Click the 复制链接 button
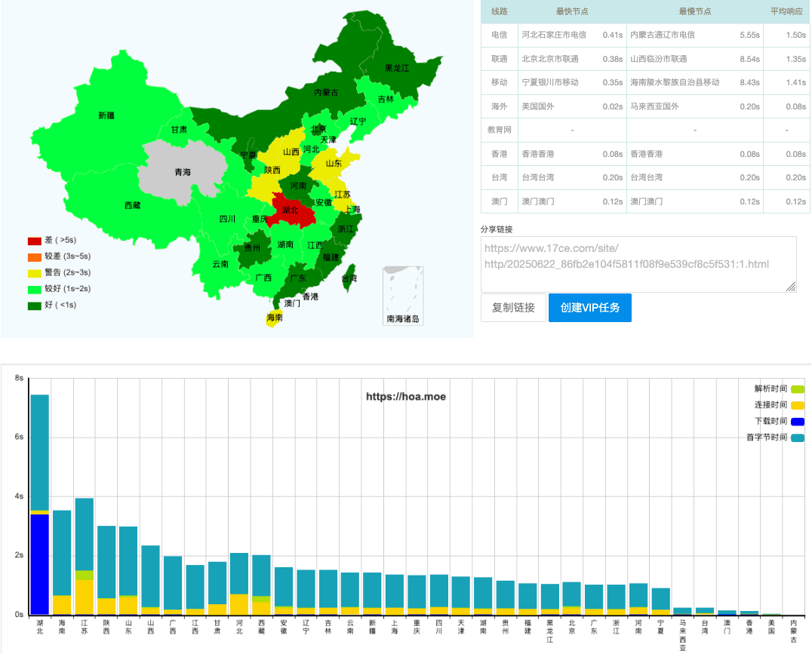Image resolution: width=812 pixels, height=654 pixels. 513,308
